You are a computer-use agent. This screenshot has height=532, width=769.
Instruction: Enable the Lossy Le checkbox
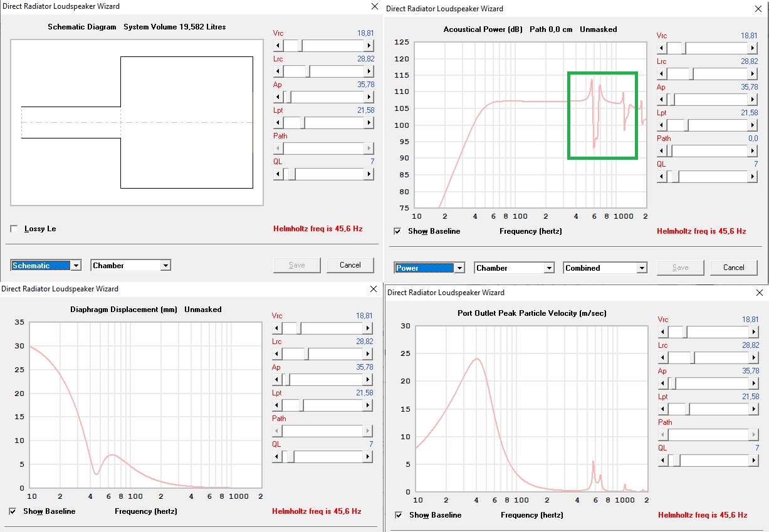click(x=14, y=229)
